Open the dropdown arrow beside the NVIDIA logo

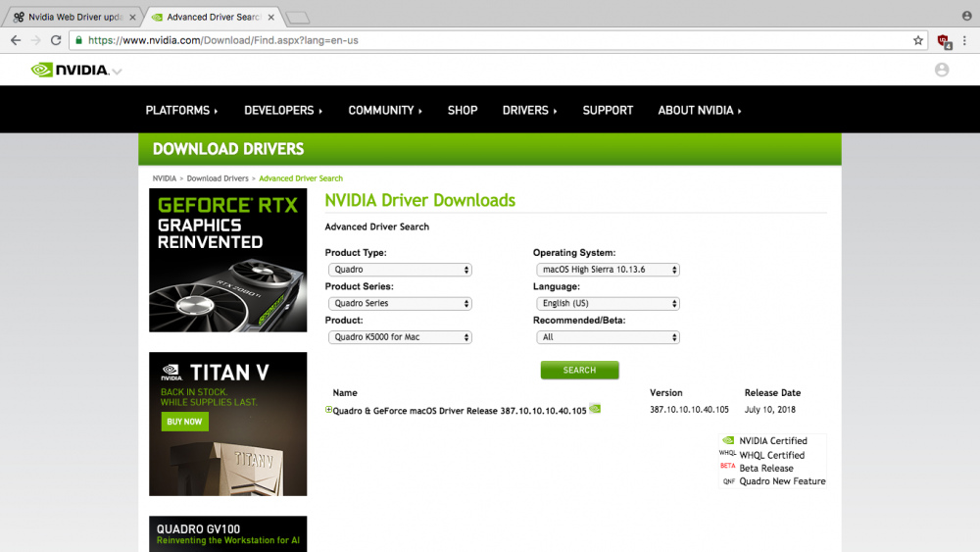pyautogui.click(x=117, y=72)
